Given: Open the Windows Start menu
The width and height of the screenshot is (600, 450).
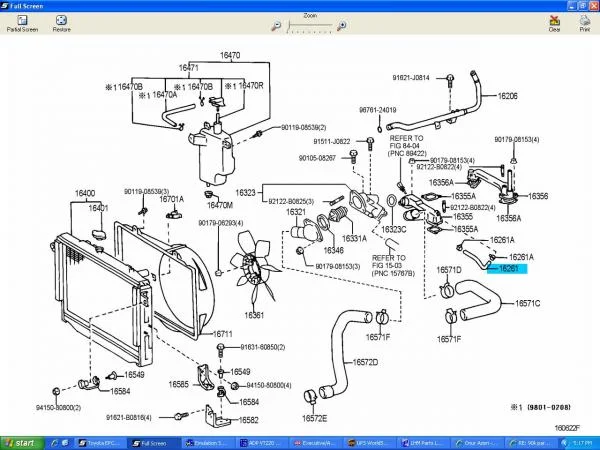Looking at the screenshot, I should click(21, 443).
